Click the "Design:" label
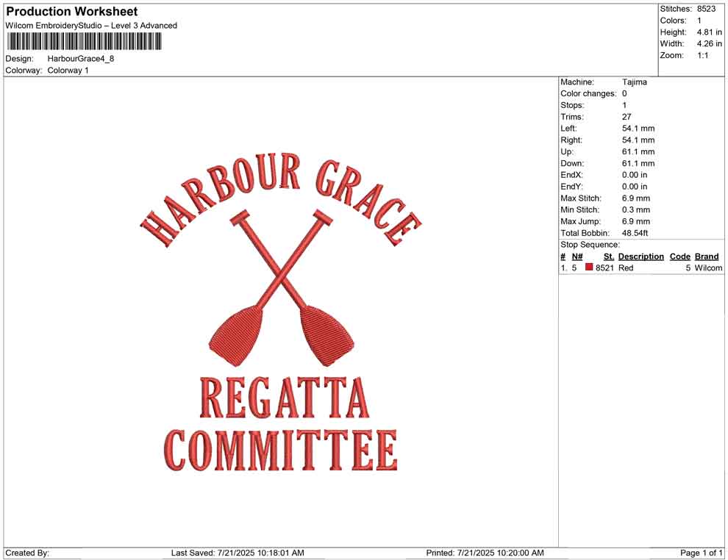 (x=20, y=59)
